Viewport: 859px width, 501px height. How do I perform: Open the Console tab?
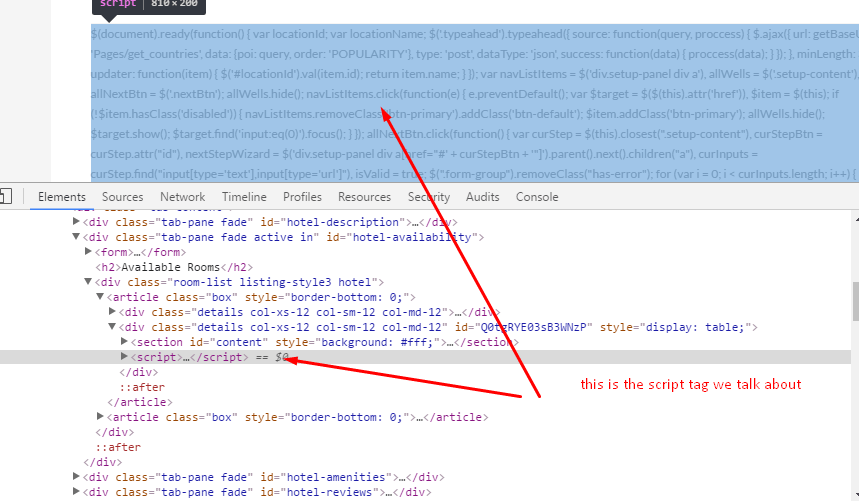click(x=537, y=197)
